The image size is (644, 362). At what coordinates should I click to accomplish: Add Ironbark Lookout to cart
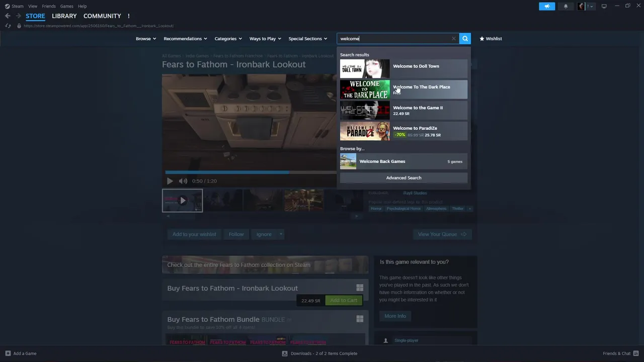pyautogui.click(x=344, y=300)
